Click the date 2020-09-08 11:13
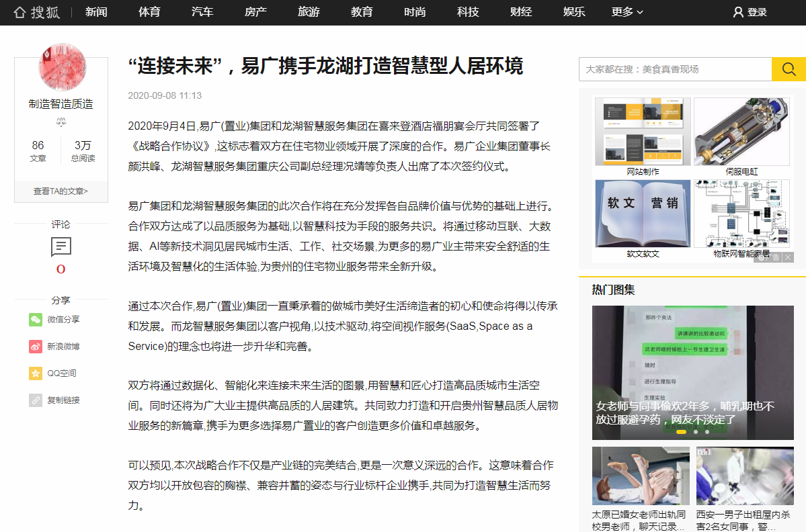806x532 pixels. coord(165,95)
